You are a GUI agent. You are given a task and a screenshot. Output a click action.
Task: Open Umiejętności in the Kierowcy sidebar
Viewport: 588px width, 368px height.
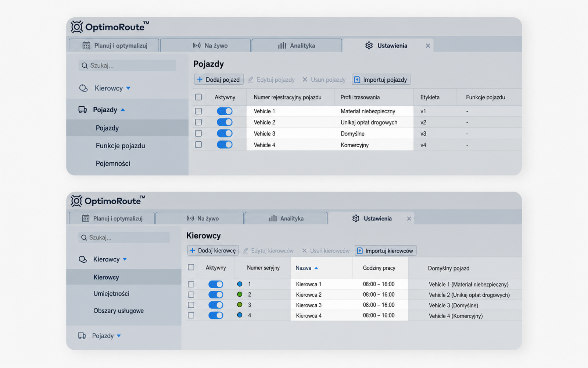[111, 294]
